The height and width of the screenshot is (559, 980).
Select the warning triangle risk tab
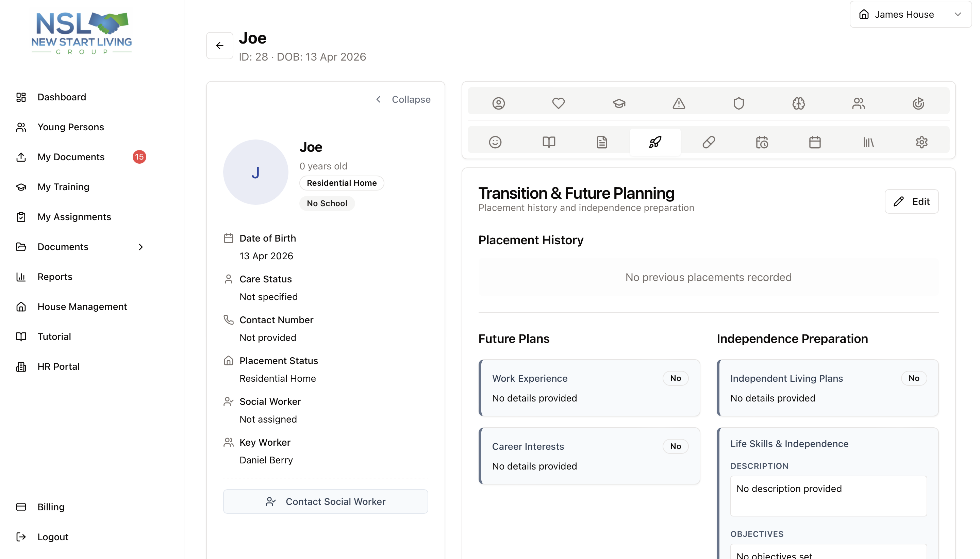pos(679,103)
